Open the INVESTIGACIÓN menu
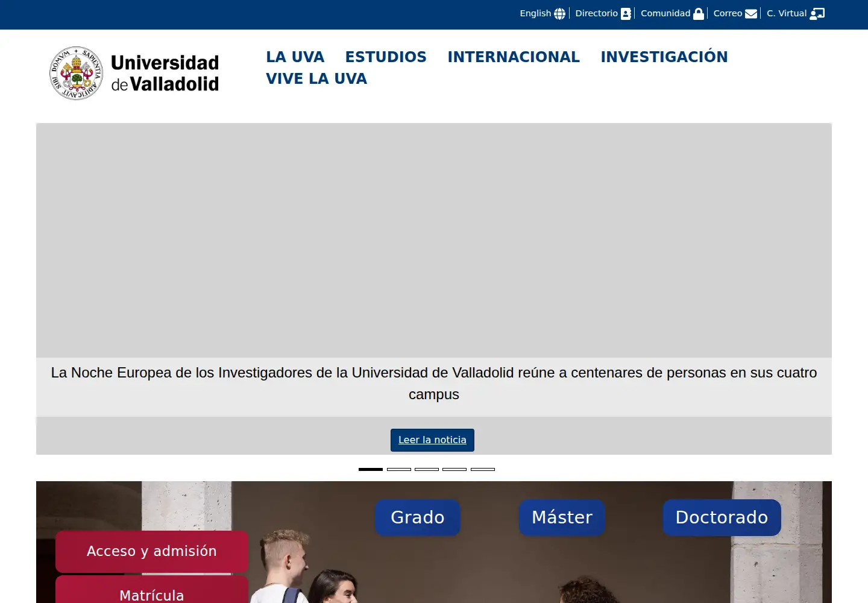This screenshot has height=603, width=868. (x=664, y=57)
